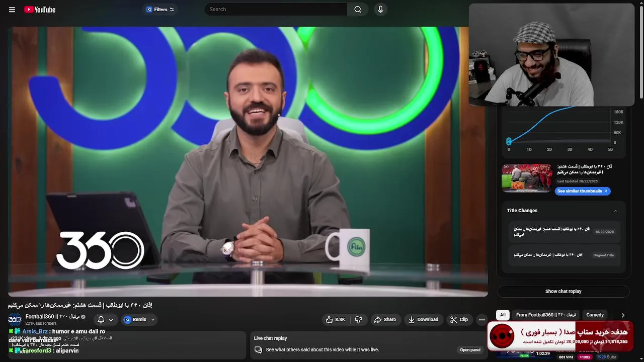The image size is (644, 362).
Task: Click the verified badge next to Football360
Action: pyautogui.click(x=84, y=317)
